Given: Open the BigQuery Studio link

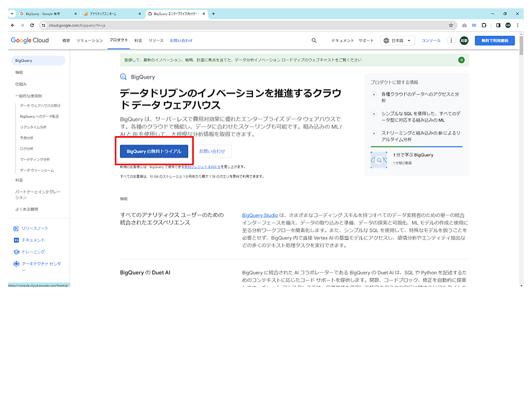Looking at the screenshot, I should point(260,215).
